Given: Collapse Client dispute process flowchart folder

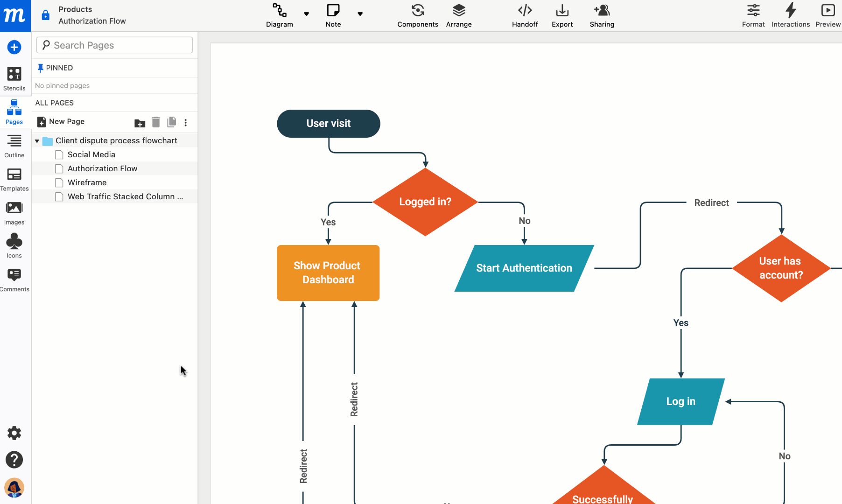Looking at the screenshot, I should point(37,141).
